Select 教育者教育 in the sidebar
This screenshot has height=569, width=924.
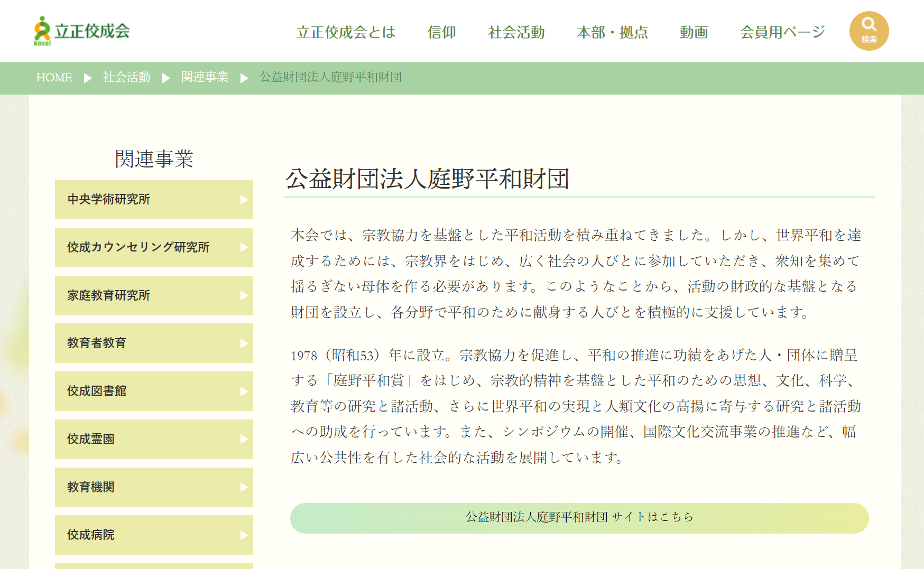click(x=154, y=343)
